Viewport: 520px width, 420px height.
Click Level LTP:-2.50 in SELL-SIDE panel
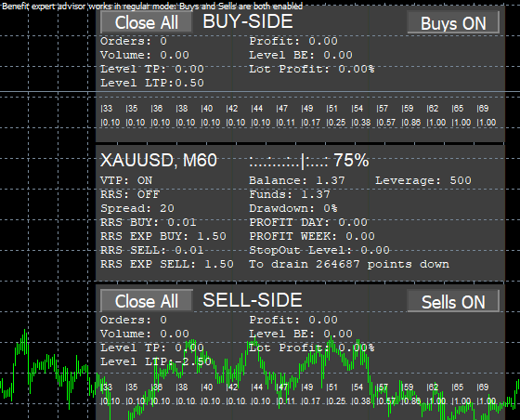point(156,361)
